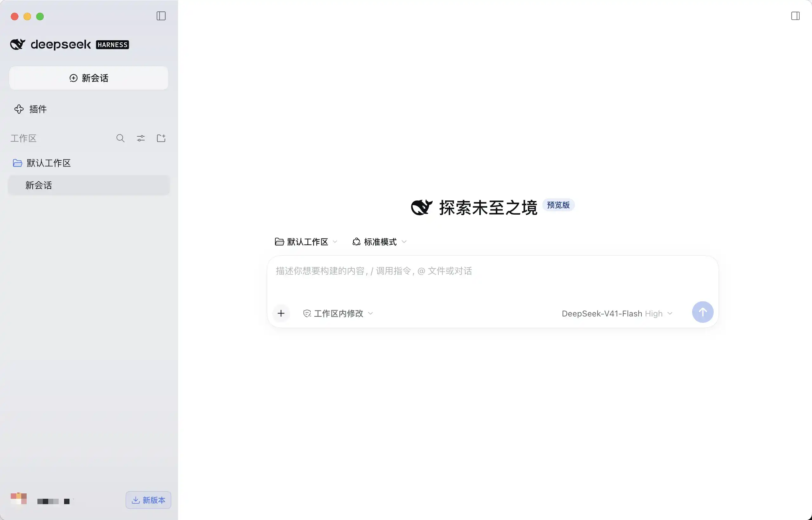Image resolution: width=812 pixels, height=520 pixels.
Task: Open the 新会话 conversation in the list
Action: [x=88, y=185]
